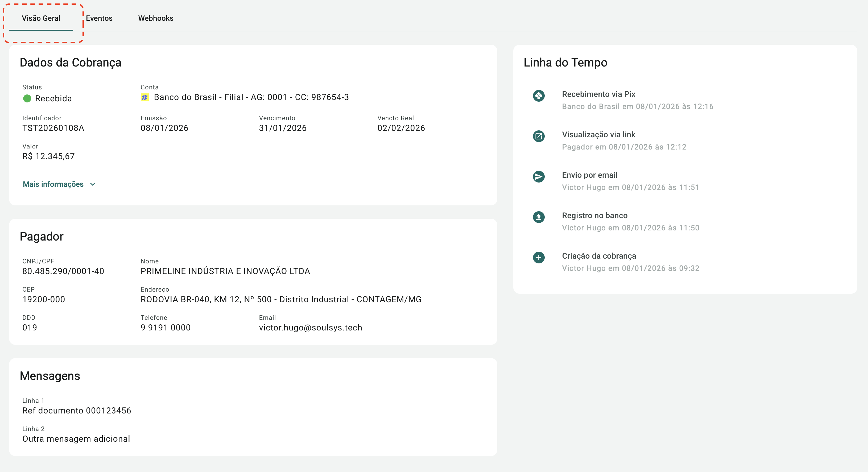Click the Banco do Brasil logo icon
This screenshot has height=472, width=868.
[144, 97]
